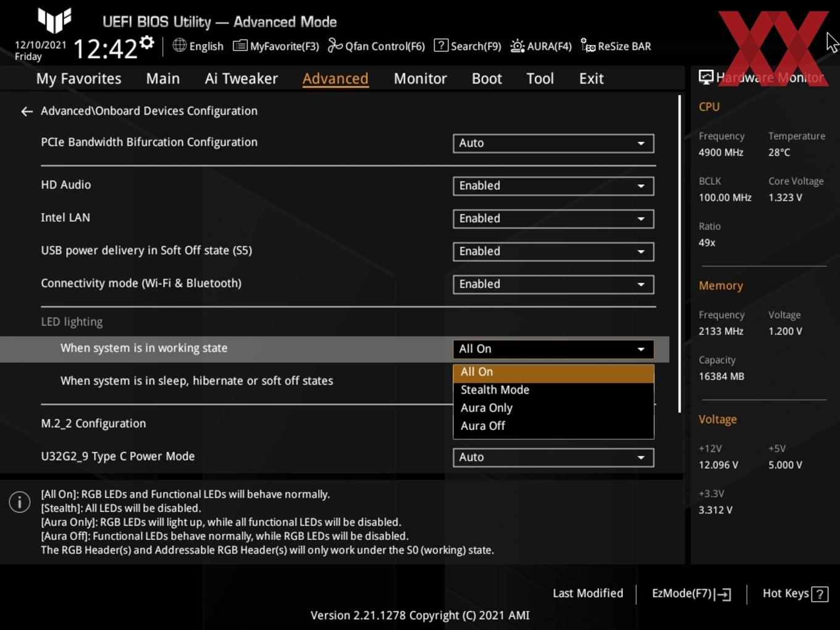
Task: Click +12V voltage value 12.096 V
Action: (x=718, y=465)
